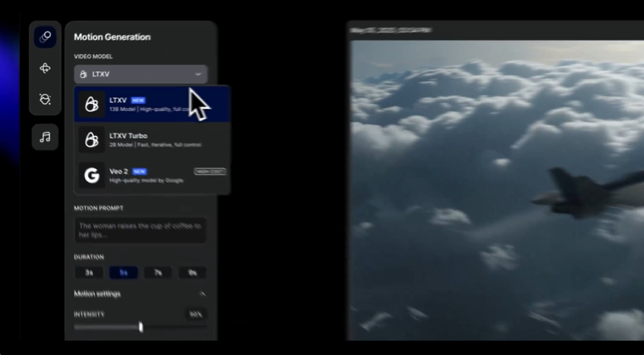Choose the LTXV 13B model option
The image size is (644, 355).
coord(152,104)
